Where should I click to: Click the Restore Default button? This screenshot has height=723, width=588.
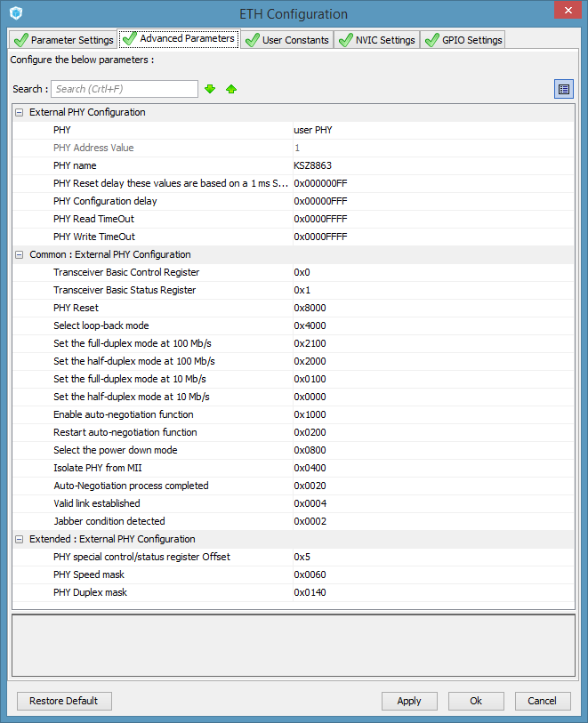64,701
